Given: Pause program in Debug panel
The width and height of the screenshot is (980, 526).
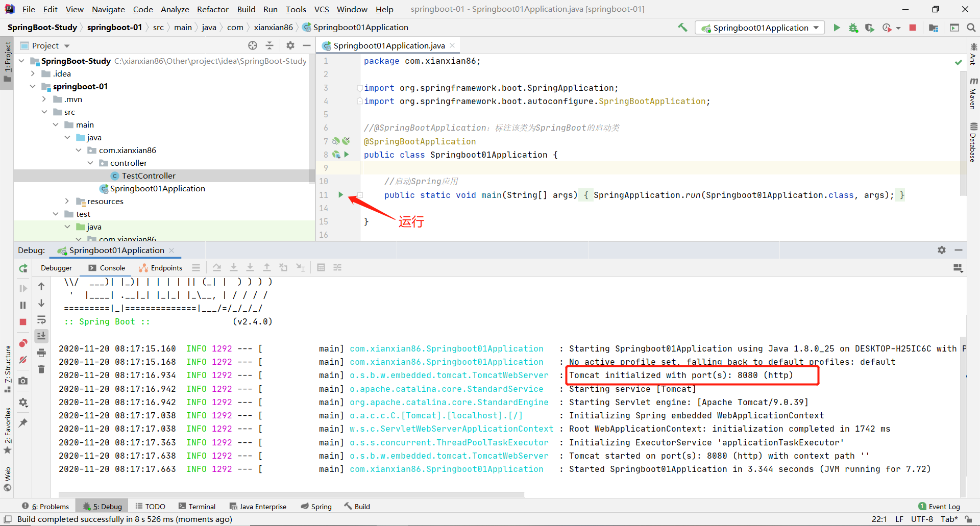Looking at the screenshot, I should (23, 305).
